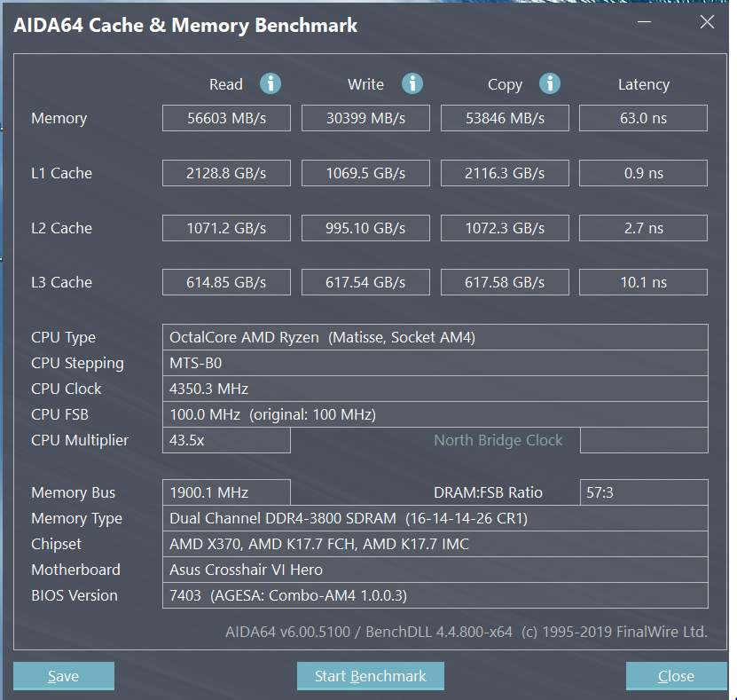The width and height of the screenshot is (737, 700).
Task: Click the AIDA64 Cache & Memory Benchmark title
Action: coord(185,26)
